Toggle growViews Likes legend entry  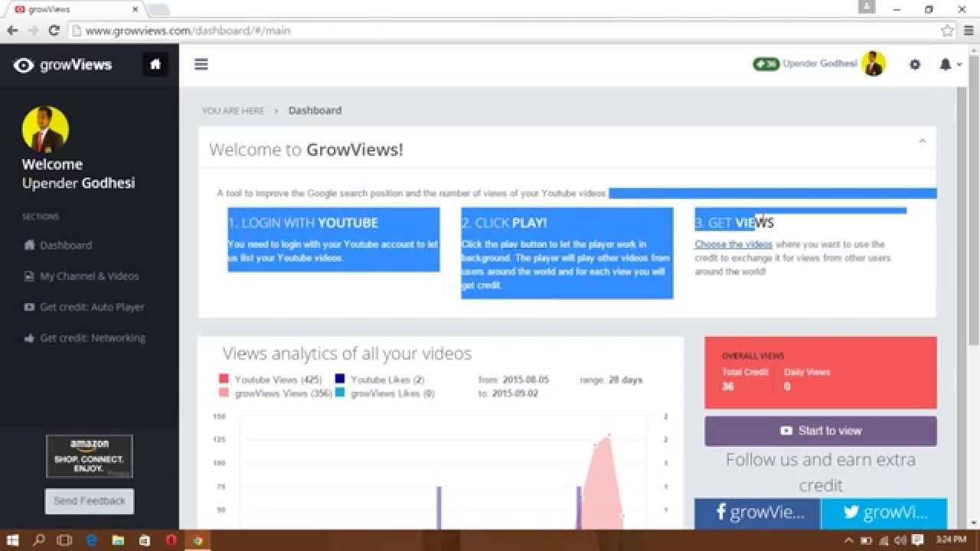click(385, 393)
